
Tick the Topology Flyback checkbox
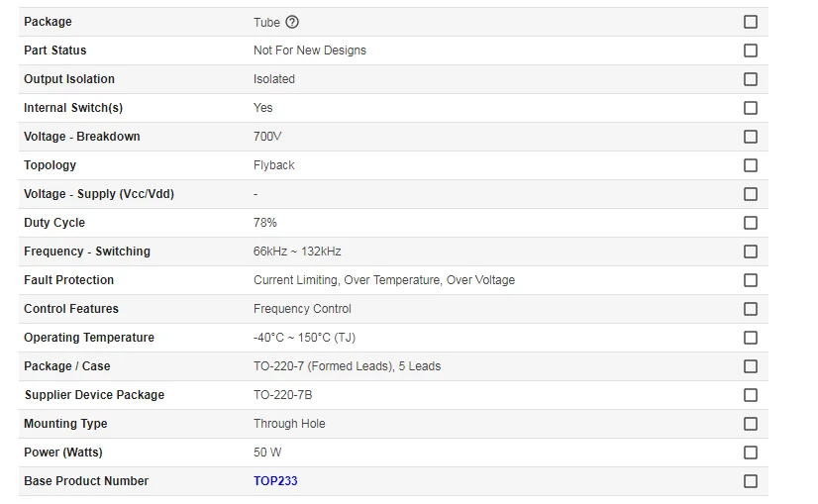coord(751,165)
